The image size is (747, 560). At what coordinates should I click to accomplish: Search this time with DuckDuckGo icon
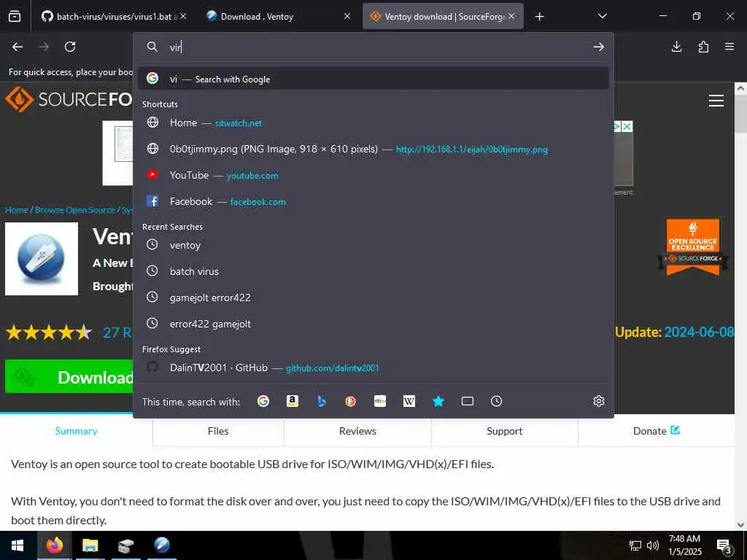point(351,402)
